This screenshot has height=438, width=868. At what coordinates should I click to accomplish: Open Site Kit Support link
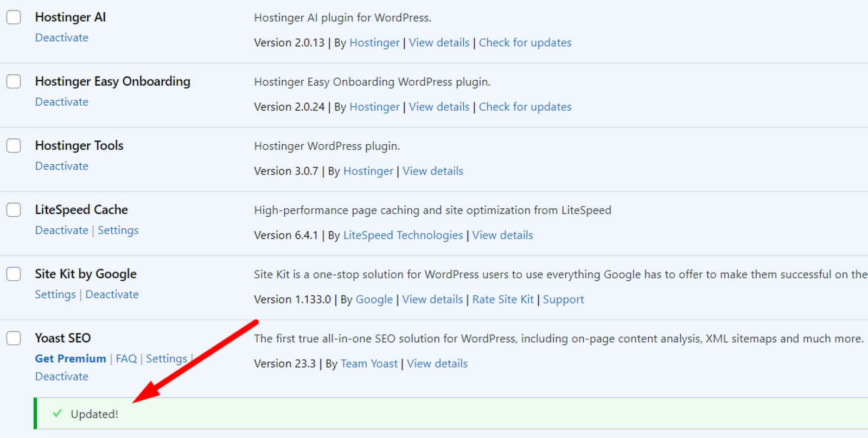pyautogui.click(x=564, y=300)
